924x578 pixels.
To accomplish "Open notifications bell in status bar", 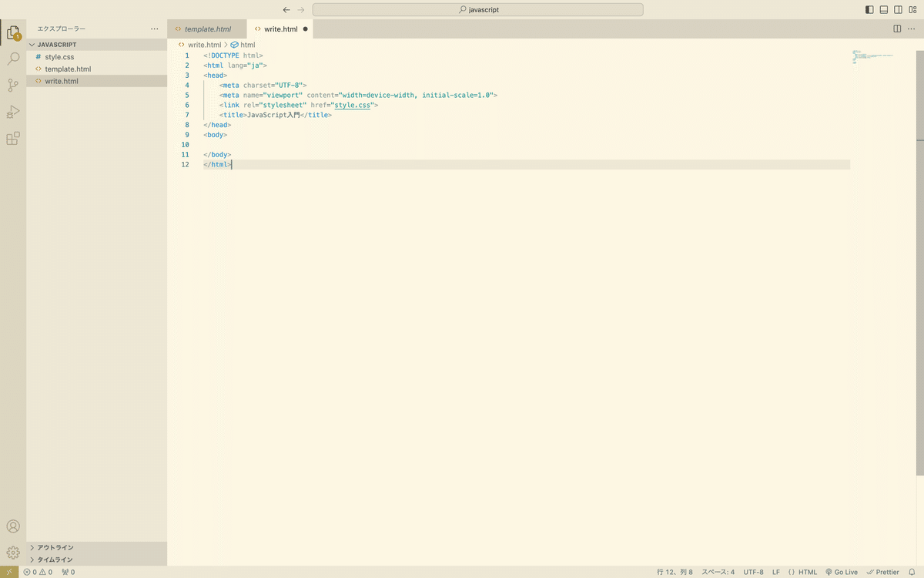I will (912, 572).
